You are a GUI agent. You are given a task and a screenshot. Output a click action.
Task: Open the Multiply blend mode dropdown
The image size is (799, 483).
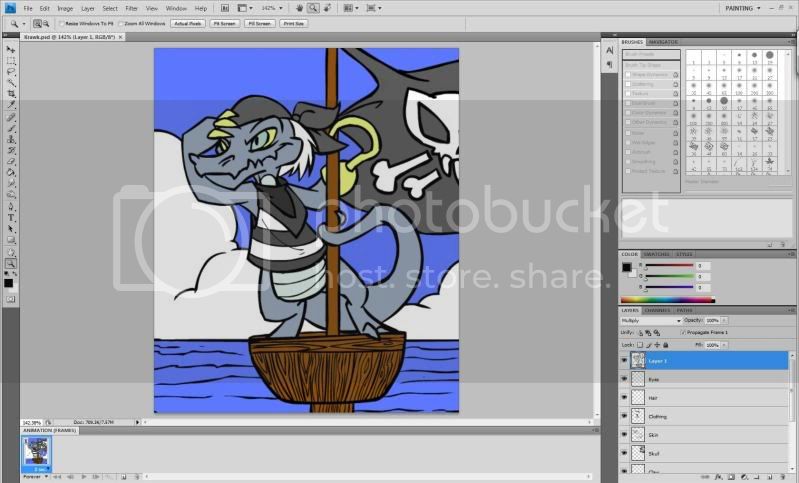click(650, 321)
